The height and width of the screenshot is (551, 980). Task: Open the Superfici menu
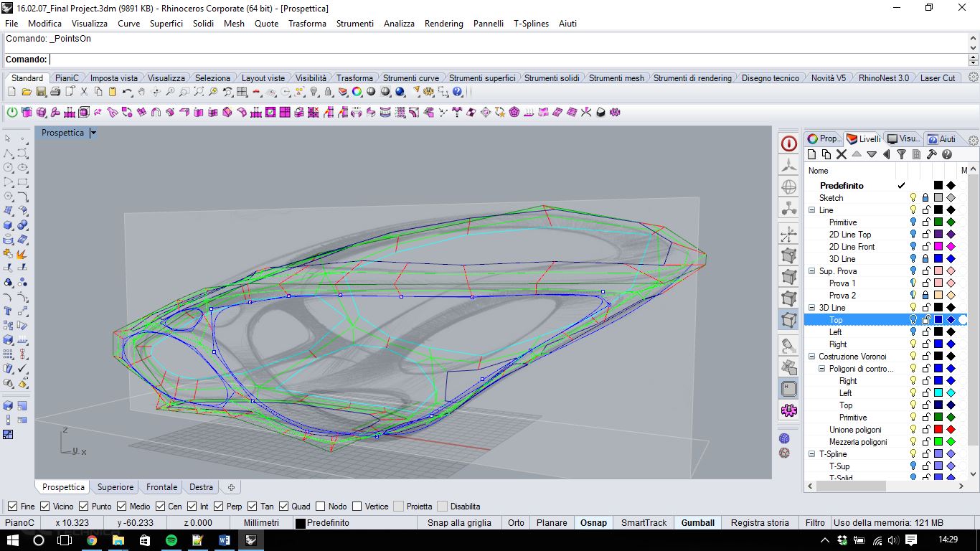pos(166,24)
